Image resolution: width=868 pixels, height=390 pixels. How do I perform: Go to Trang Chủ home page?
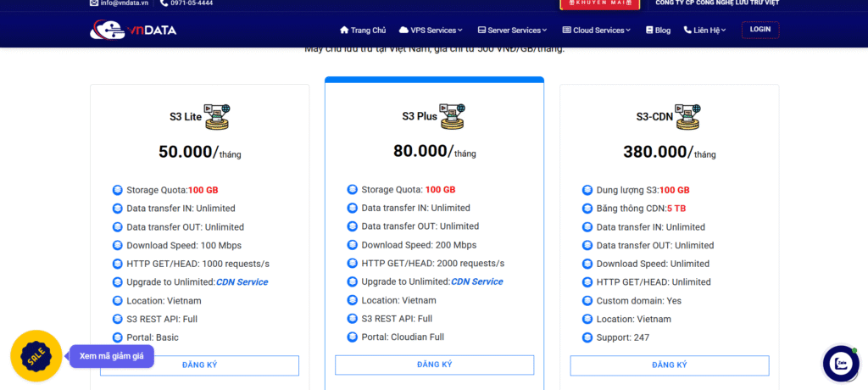362,31
